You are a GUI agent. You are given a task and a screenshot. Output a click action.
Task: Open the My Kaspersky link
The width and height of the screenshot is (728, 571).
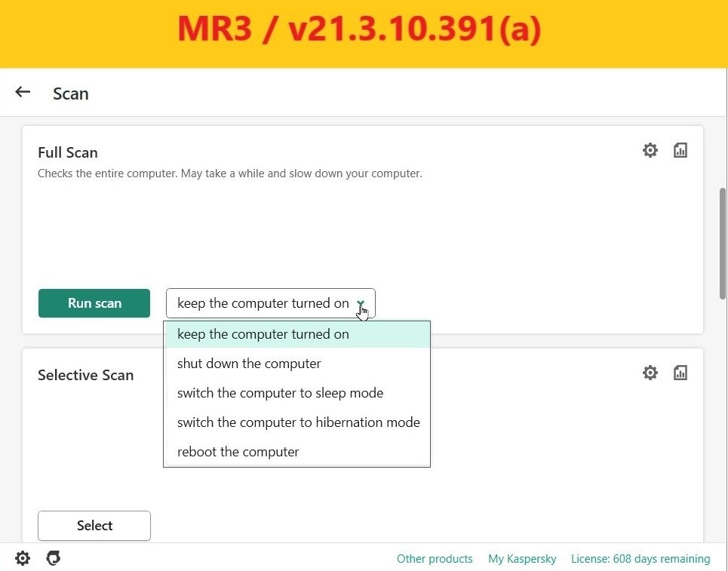click(522, 558)
